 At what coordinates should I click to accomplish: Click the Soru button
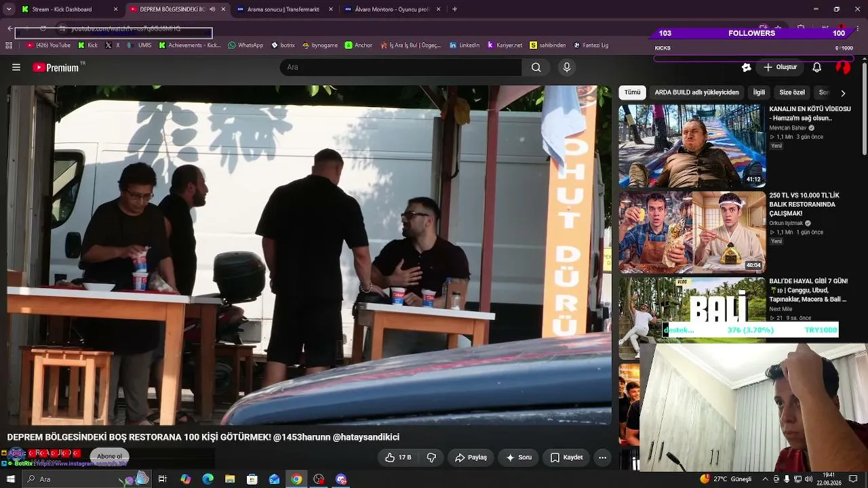tap(518, 457)
